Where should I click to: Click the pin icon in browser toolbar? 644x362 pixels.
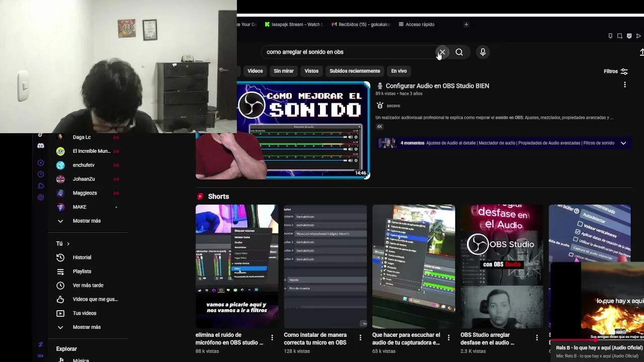[x=610, y=36]
